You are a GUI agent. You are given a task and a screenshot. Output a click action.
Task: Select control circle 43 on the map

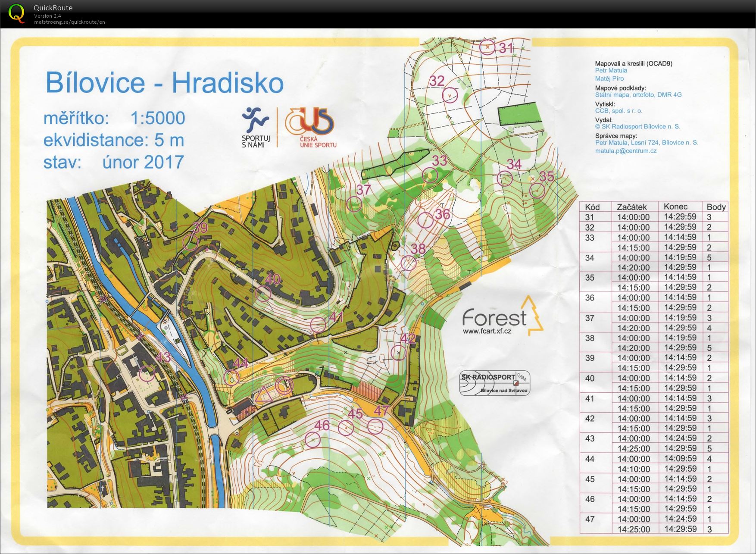tap(147, 373)
